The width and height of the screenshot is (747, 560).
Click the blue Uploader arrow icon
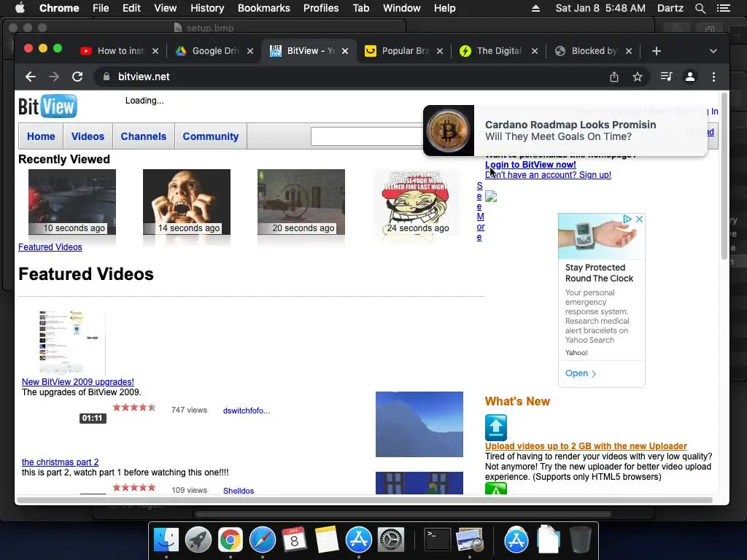point(496,427)
